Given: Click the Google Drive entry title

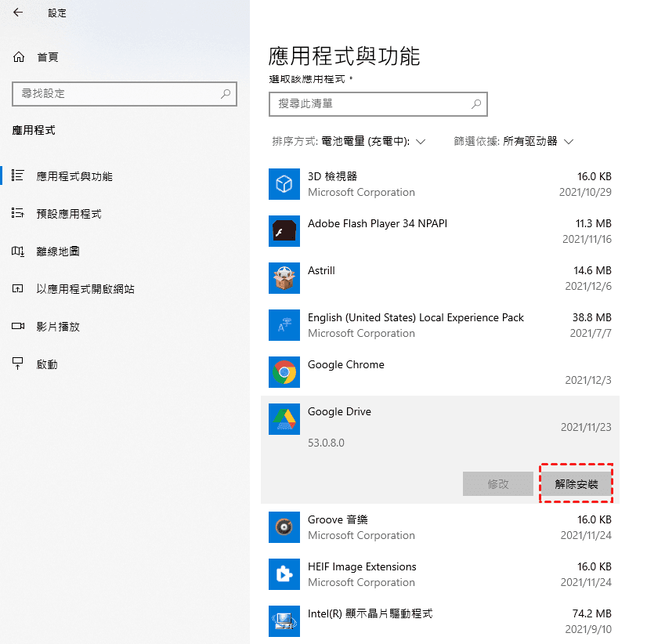Looking at the screenshot, I should coord(340,412).
